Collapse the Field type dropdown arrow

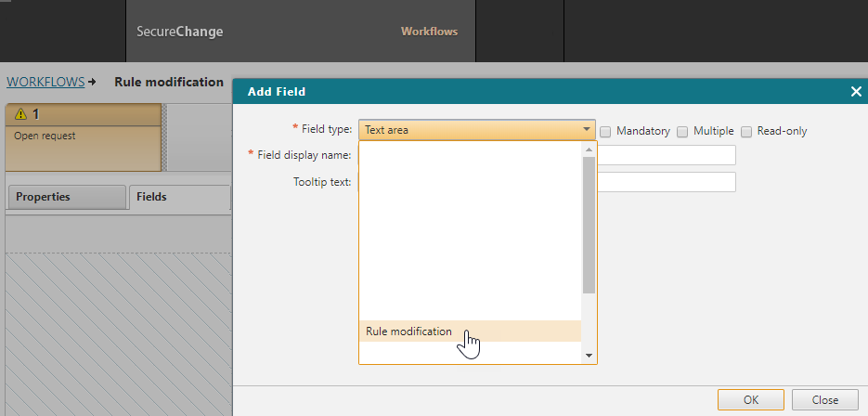tap(587, 130)
